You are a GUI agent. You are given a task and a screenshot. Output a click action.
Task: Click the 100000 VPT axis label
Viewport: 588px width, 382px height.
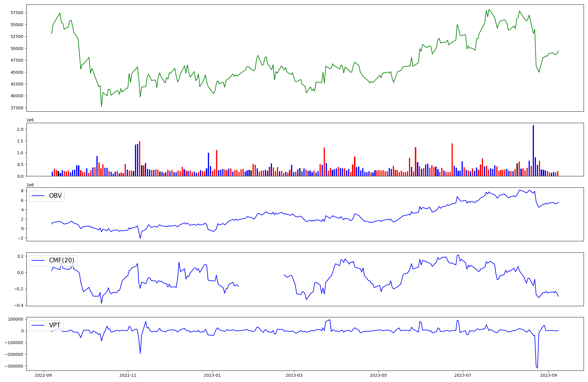point(15,319)
